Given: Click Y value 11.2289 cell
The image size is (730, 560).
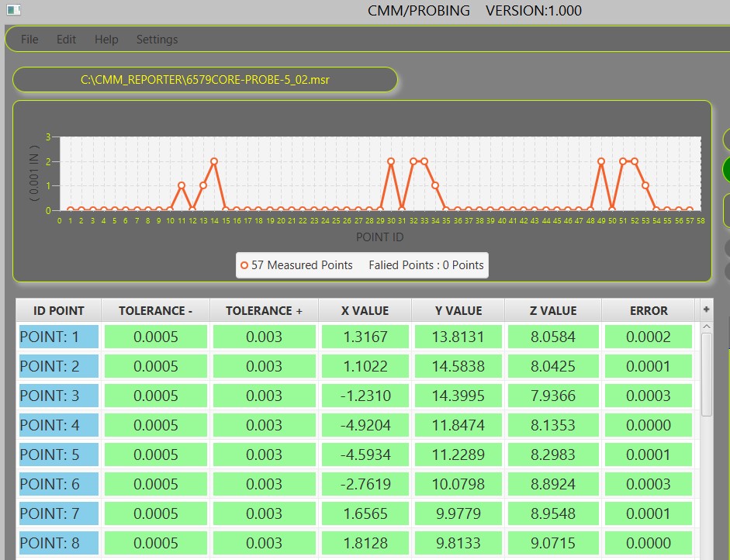Looking at the screenshot, I should pos(458,455).
